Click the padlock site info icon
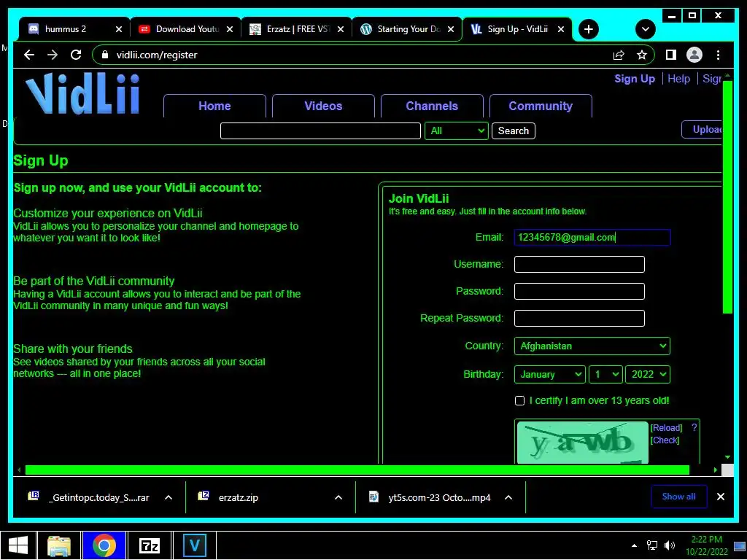747x560 pixels. pyautogui.click(x=105, y=55)
